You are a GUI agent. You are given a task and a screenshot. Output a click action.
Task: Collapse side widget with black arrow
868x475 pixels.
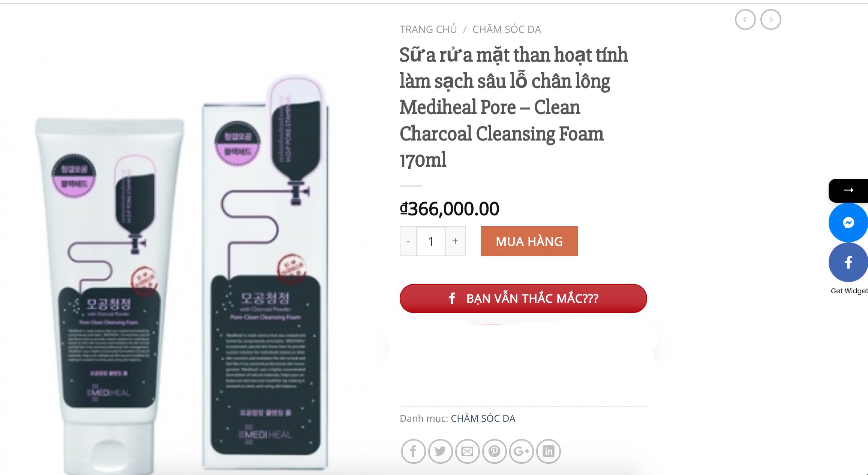[x=848, y=190]
